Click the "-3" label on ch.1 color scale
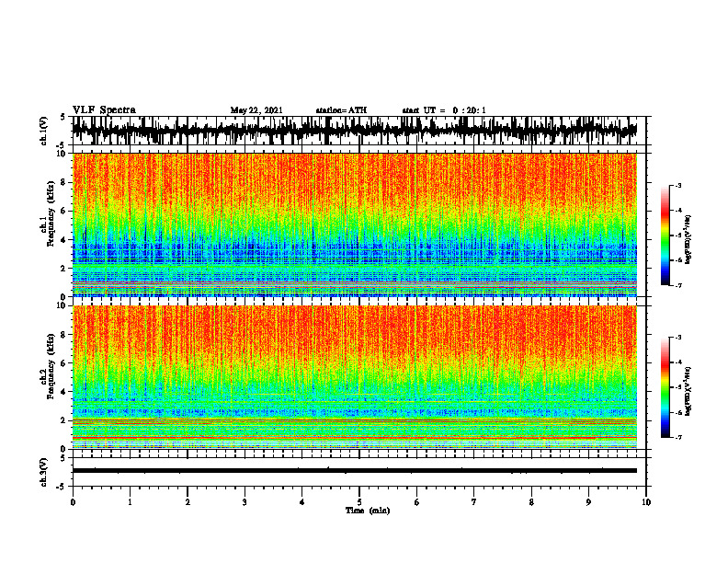Image resolution: width=728 pixels, height=563 pixels. pos(678,185)
